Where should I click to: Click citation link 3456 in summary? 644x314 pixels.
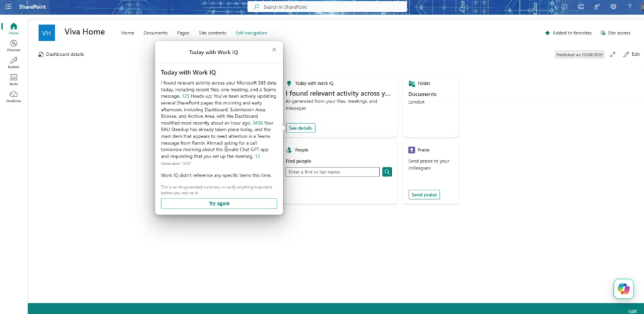(x=257, y=123)
